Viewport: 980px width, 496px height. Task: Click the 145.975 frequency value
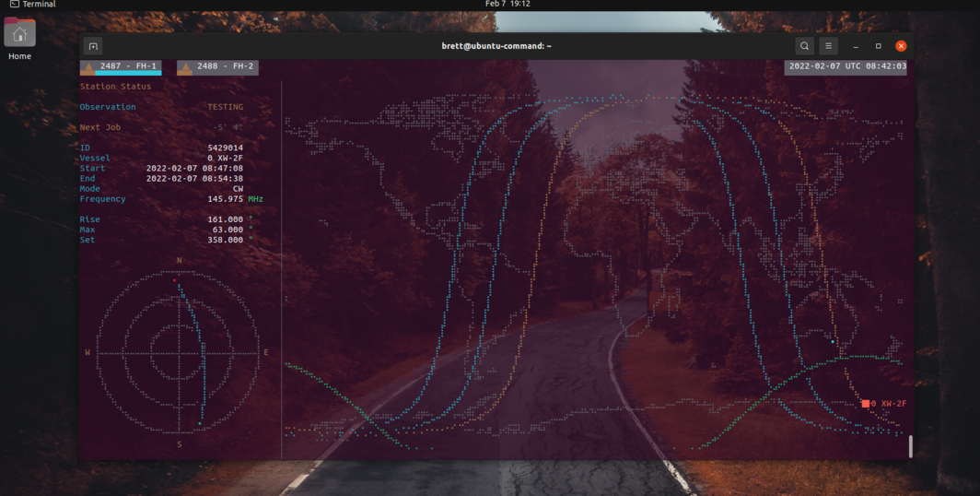pos(225,199)
